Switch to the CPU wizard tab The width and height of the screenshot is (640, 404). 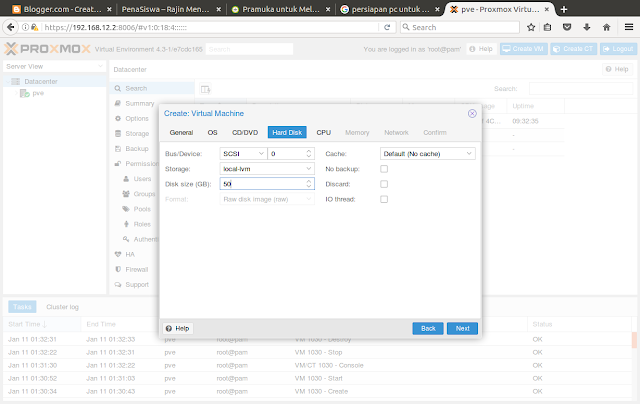324,133
